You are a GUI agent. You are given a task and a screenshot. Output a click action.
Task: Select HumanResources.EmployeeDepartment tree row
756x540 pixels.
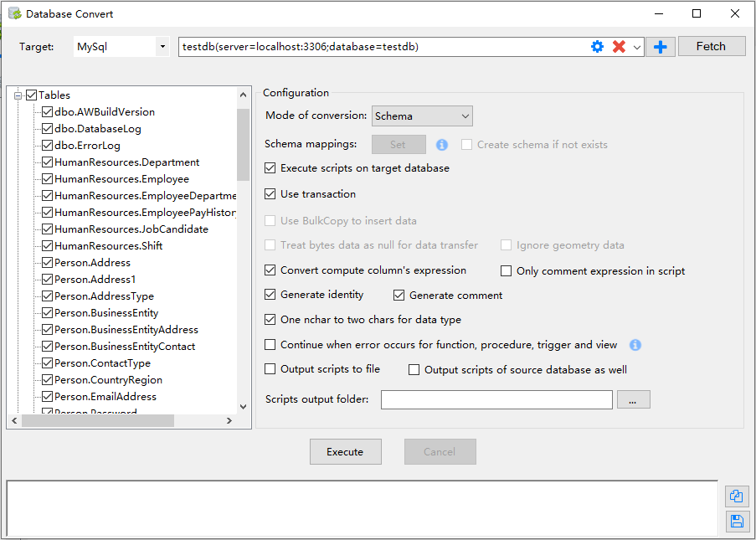[x=145, y=196]
